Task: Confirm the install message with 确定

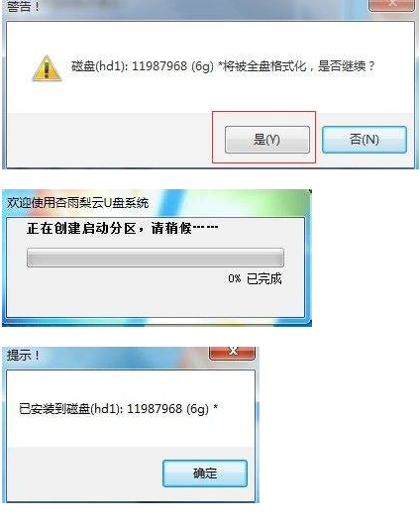Action: (x=205, y=473)
